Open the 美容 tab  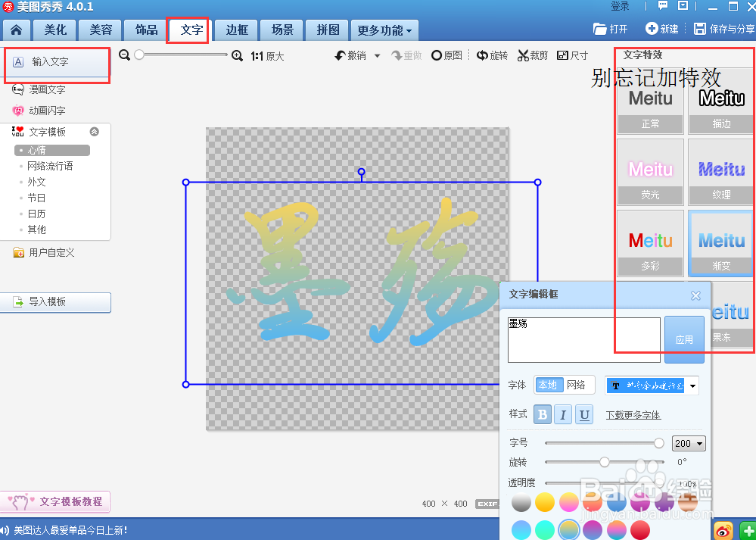pyautogui.click(x=101, y=30)
